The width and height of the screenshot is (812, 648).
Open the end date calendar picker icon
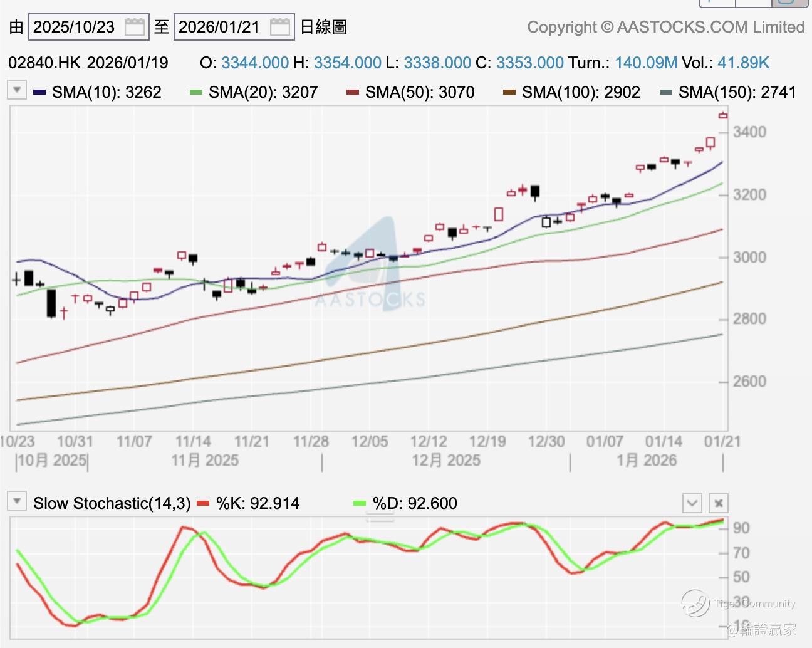click(x=280, y=27)
